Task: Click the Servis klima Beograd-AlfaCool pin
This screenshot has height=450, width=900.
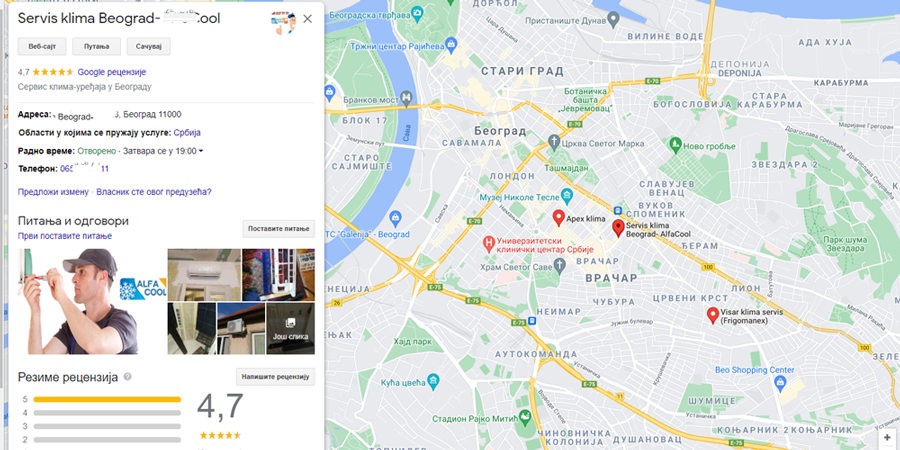Action: 618,228
